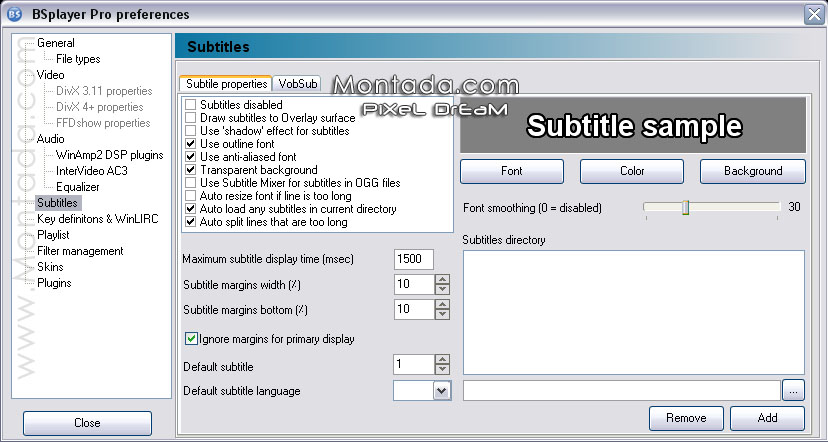
Task: Enable 'shadow' effect for subtitles
Action: tap(191, 130)
